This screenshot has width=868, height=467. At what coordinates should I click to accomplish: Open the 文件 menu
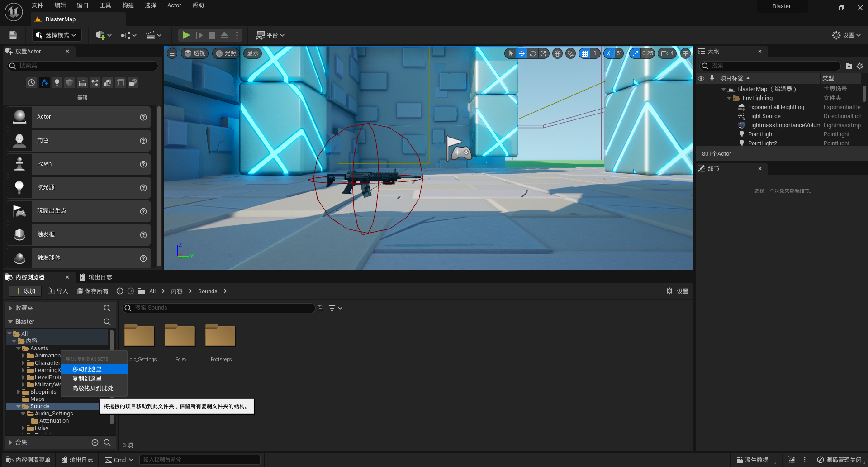pos(38,5)
